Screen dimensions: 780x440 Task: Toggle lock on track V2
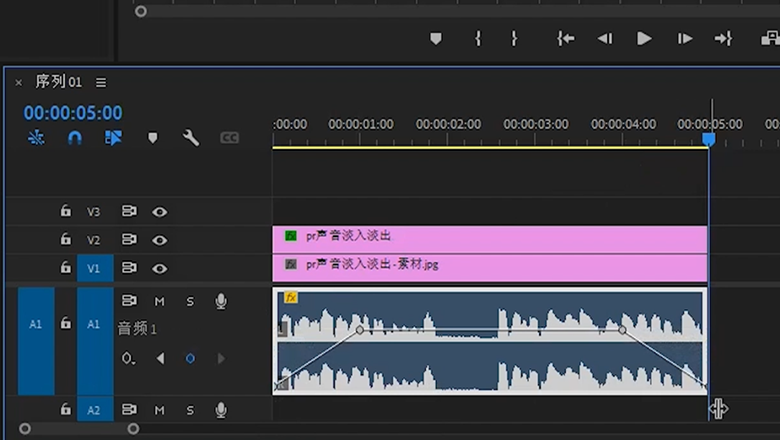tap(66, 239)
